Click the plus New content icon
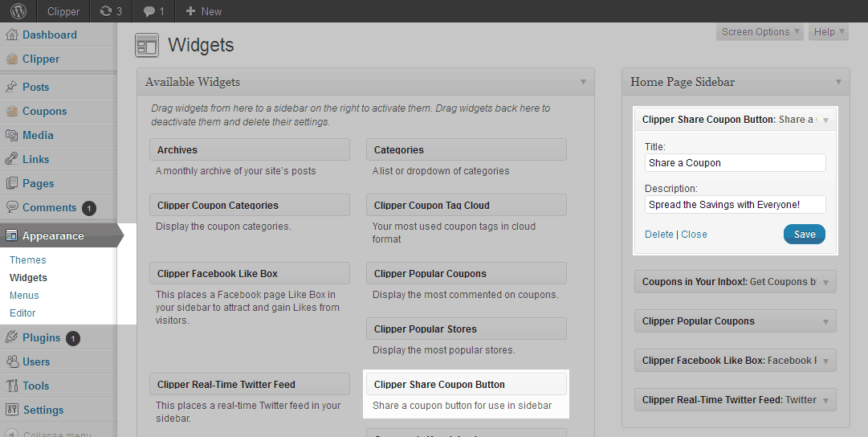Screen dimensions: 868x437 (x=190, y=11)
